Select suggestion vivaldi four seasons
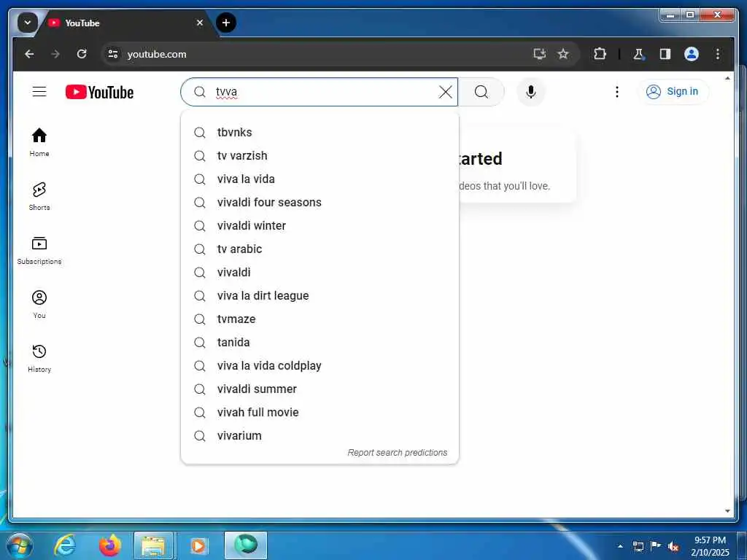This screenshot has width=747, height=560. (320, 203)
